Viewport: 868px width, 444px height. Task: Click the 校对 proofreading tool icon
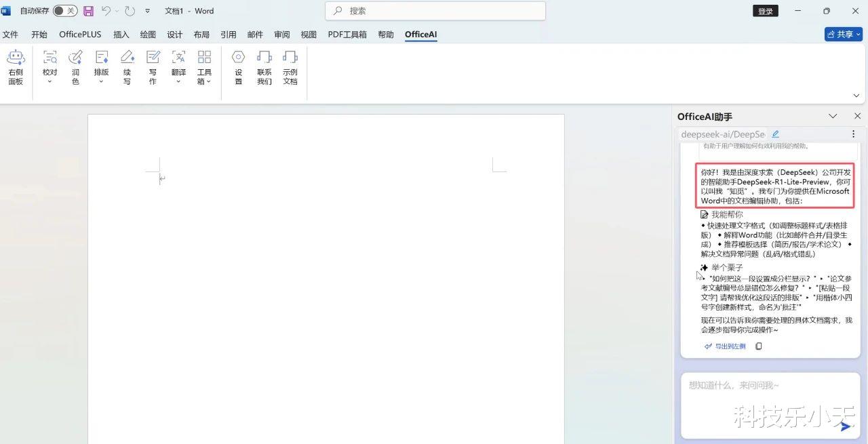(50, 58)
